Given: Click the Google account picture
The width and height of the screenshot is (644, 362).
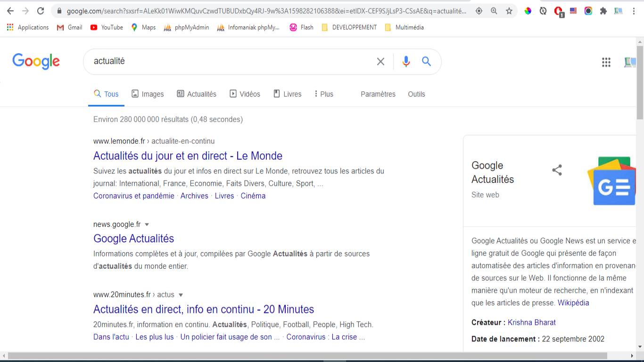Looking at the screenshot, I should [630, 62].
